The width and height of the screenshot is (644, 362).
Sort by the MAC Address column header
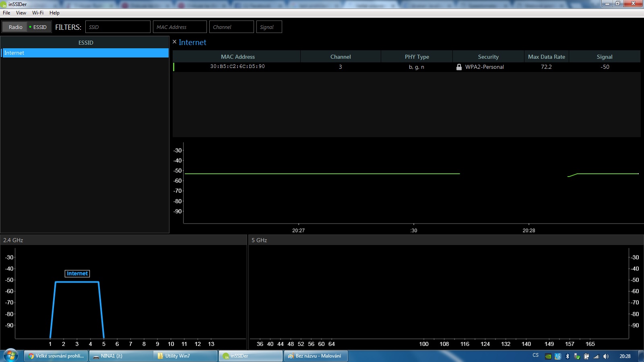(x=237, y=57)
